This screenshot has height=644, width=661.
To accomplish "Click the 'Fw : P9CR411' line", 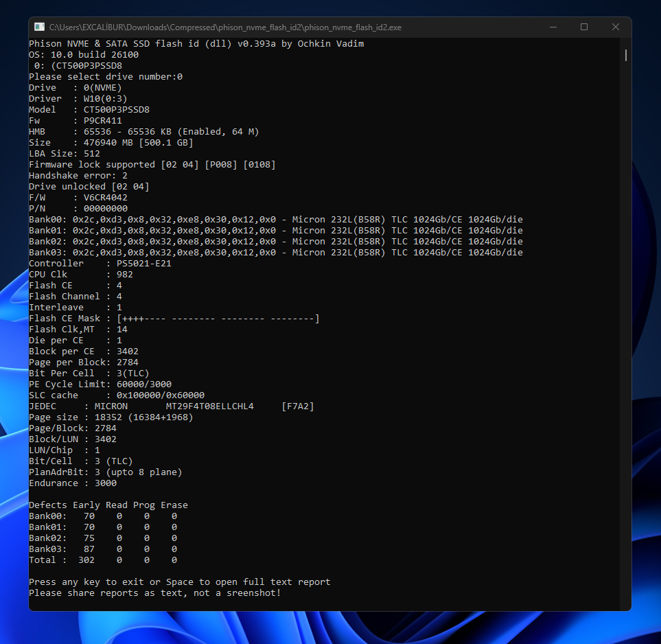I will tap(76, 121).
